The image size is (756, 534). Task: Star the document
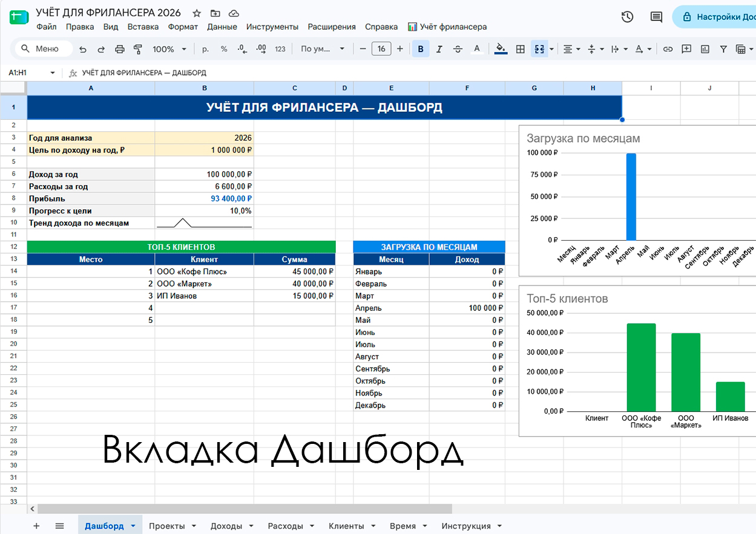[197, 13]
